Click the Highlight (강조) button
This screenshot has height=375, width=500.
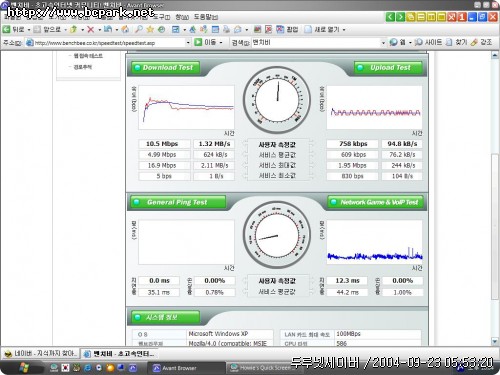coord(482,42)
